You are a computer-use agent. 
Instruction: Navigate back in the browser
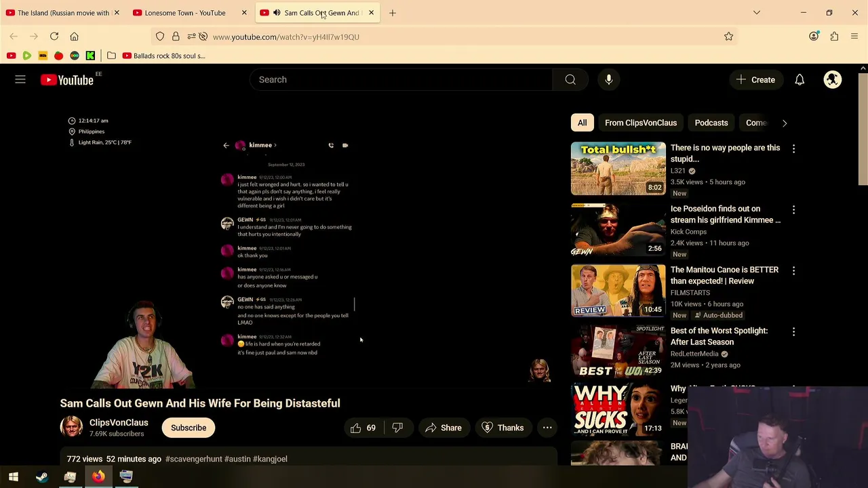point(14,37)
